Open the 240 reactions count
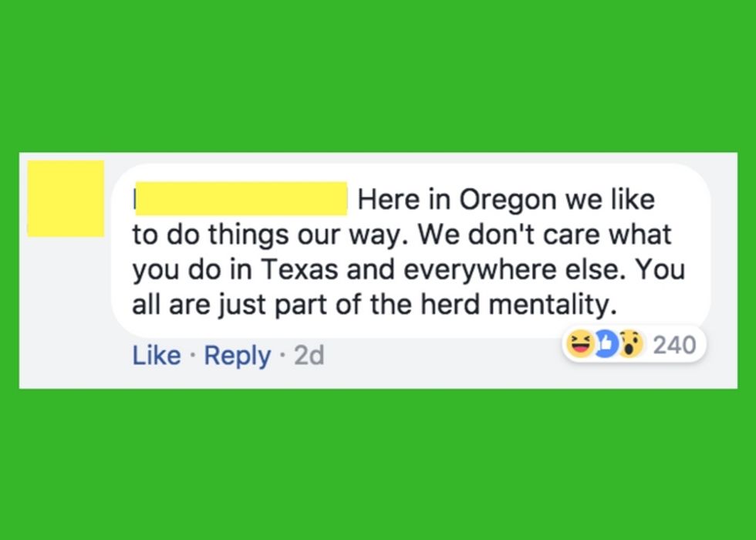This screenshot has height=540, width=756. (x=674, y=345)
